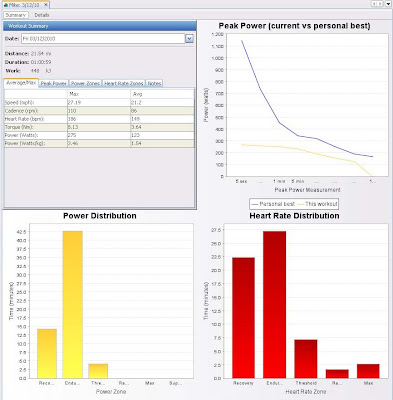
Task: Switch to the Details view tab
Action: pyautogui.click(x=42, y=15)
